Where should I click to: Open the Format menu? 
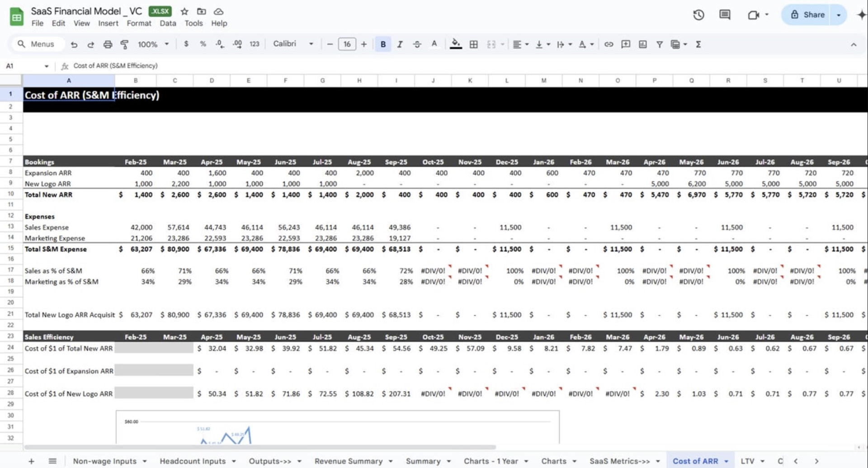point(139,23)
